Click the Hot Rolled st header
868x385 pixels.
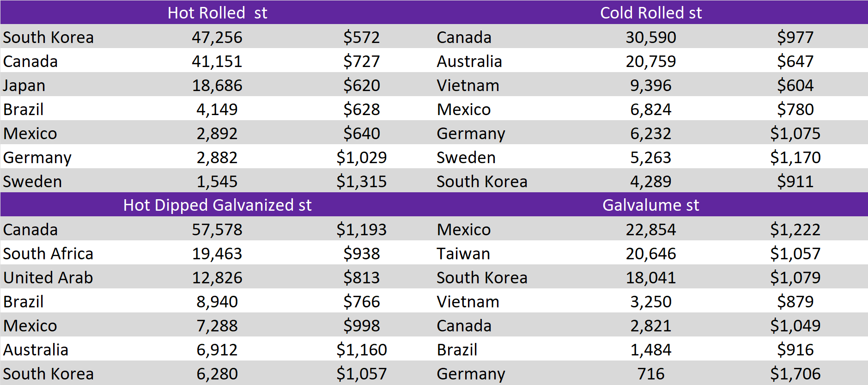(217, 12)
